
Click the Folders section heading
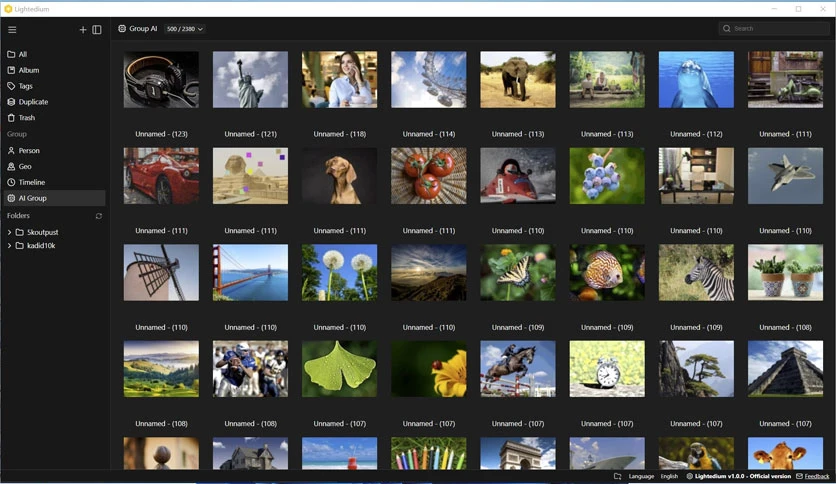(x=18, y=216)
